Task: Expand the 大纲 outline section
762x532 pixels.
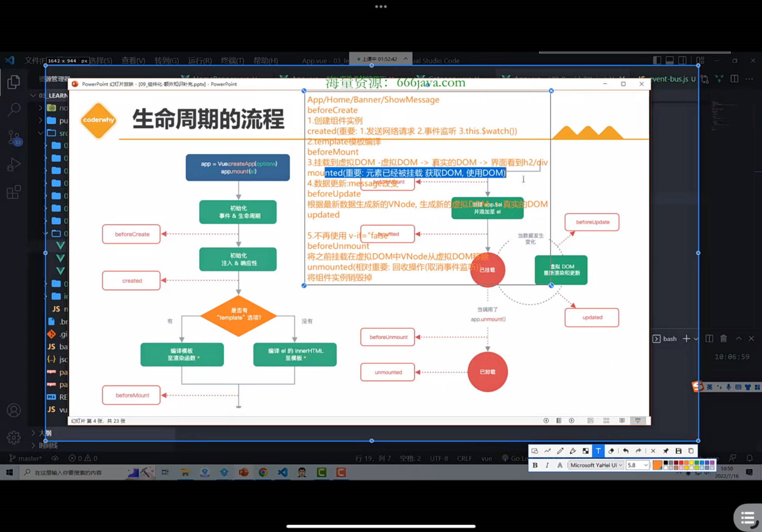Action: (33, 433)
